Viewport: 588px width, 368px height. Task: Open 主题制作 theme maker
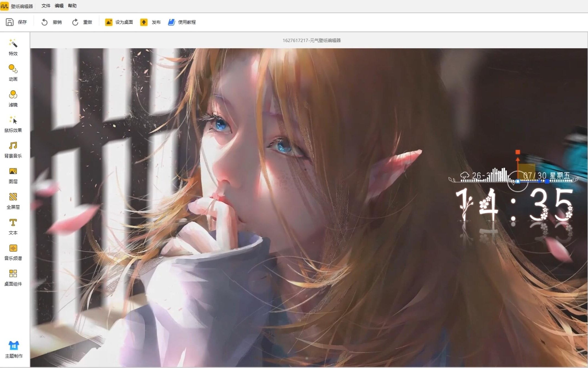[x=14, y=349]
